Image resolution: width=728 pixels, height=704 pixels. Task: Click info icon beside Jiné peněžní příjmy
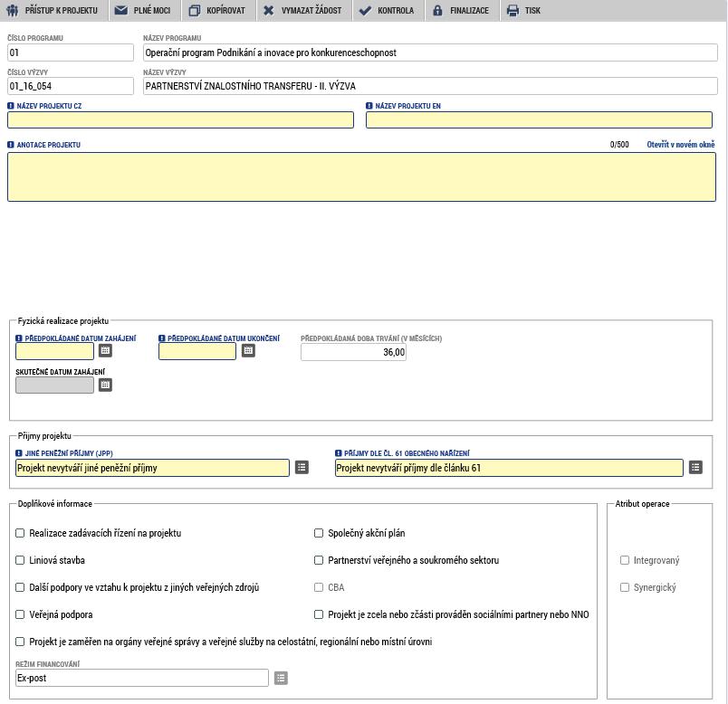coord(19,453)
